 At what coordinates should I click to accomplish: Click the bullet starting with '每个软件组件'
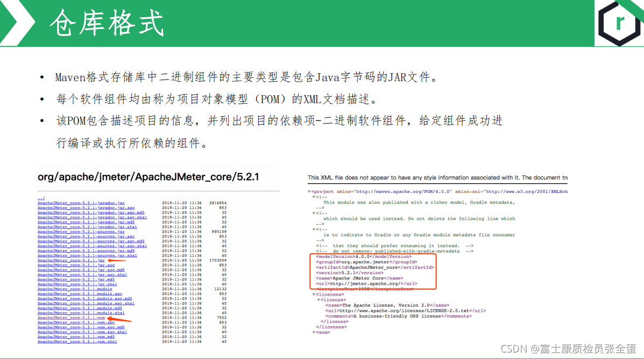216,99
